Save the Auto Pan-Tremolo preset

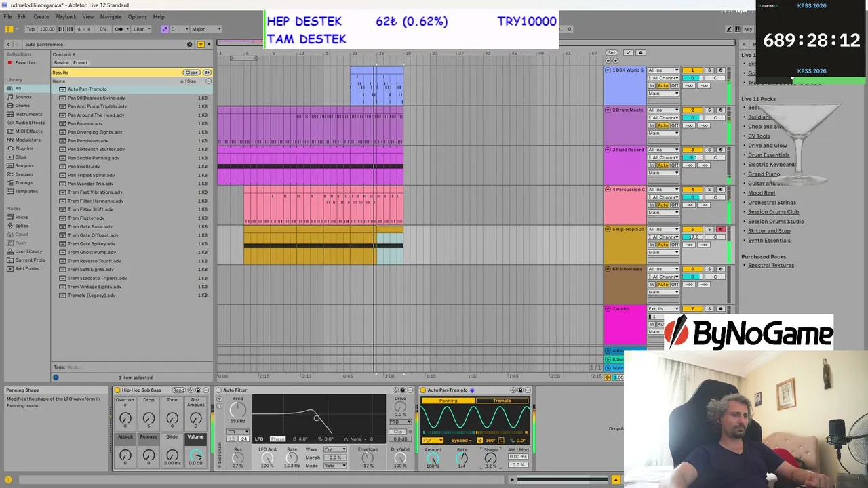[x=521, y=390]
